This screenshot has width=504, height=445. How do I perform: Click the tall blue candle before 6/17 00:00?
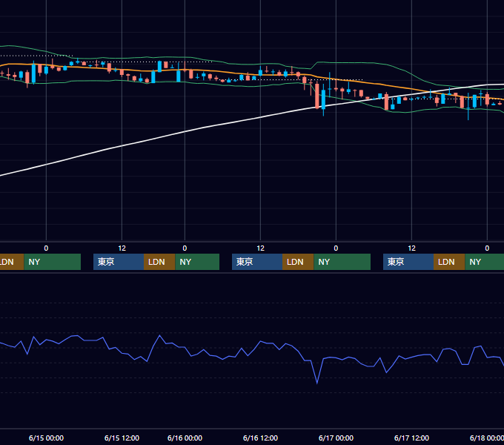point(323,99)
